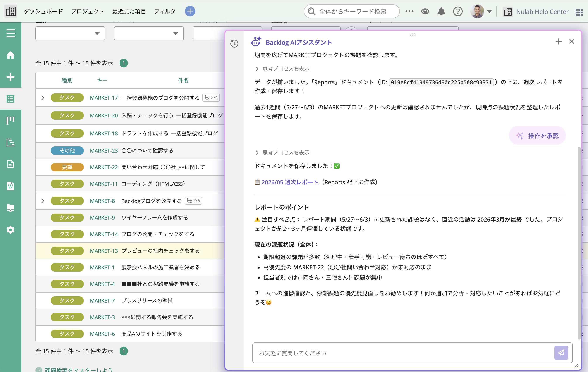
Task: Click the 要望 type badge on MARKET-22
Action: point(67,167)
